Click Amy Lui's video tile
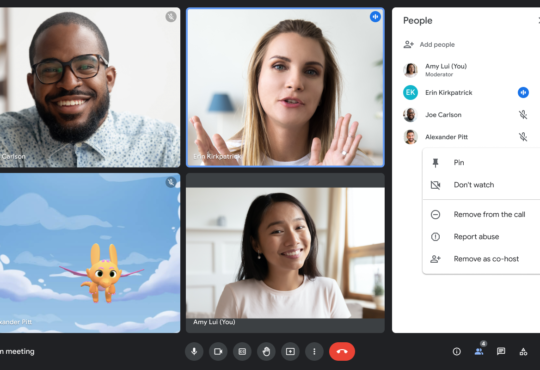 (x=285, y=253)
